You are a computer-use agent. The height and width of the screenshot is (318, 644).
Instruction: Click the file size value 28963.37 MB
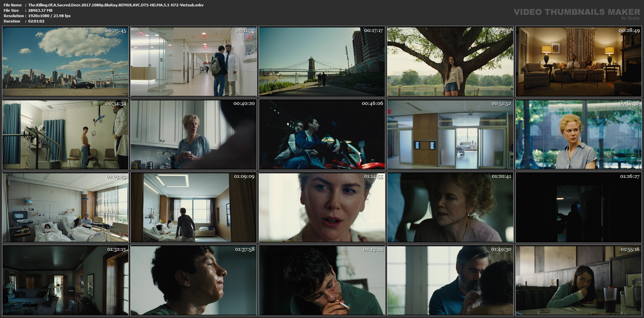pos(40,10)
